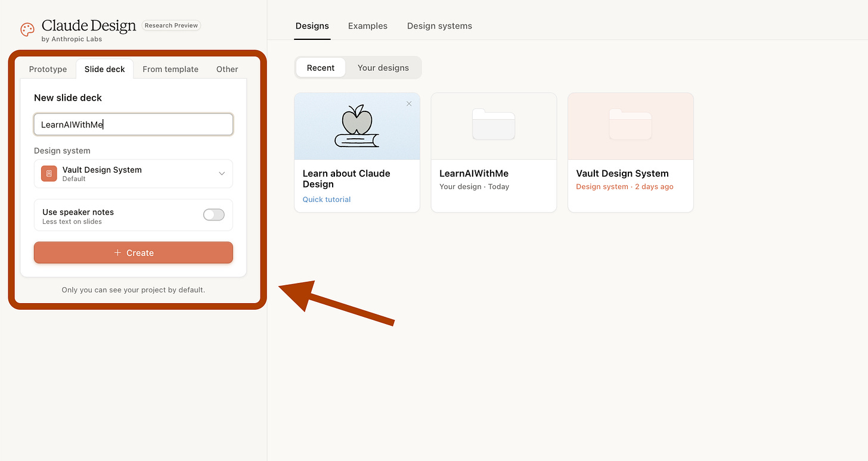Open the From template tab

[x=170, y=69]
